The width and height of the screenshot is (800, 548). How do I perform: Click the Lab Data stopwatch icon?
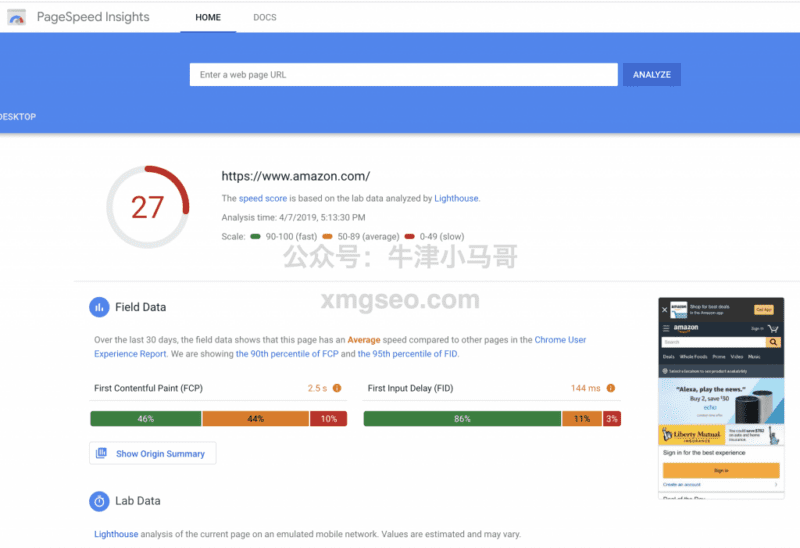(99, 501)
